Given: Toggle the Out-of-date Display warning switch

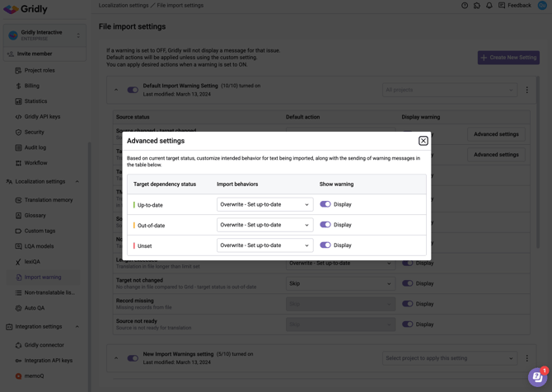Looking at the screenshot, I should tap(325, 225).
